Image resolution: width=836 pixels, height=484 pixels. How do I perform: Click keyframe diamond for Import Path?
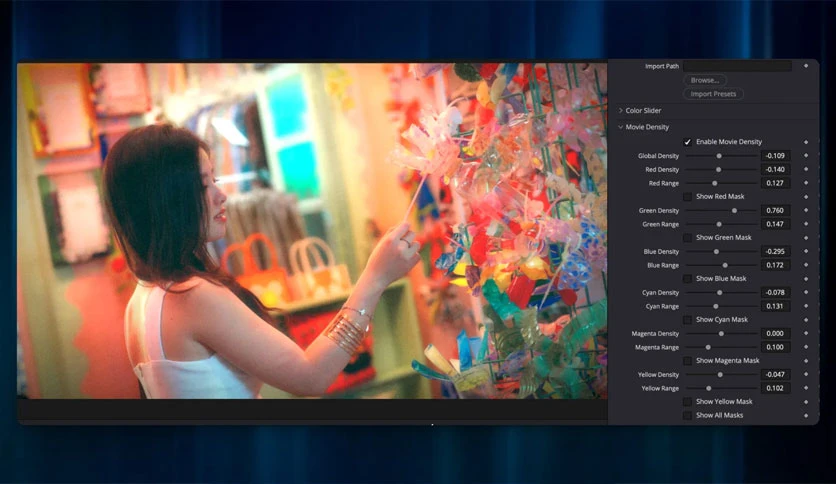[806, 66]
